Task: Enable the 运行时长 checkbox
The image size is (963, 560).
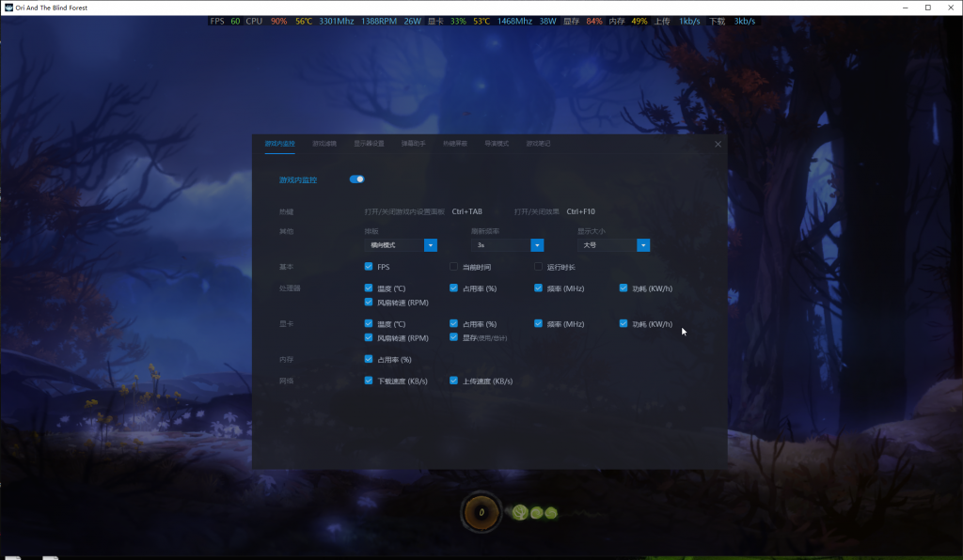Action: [538, 266]
